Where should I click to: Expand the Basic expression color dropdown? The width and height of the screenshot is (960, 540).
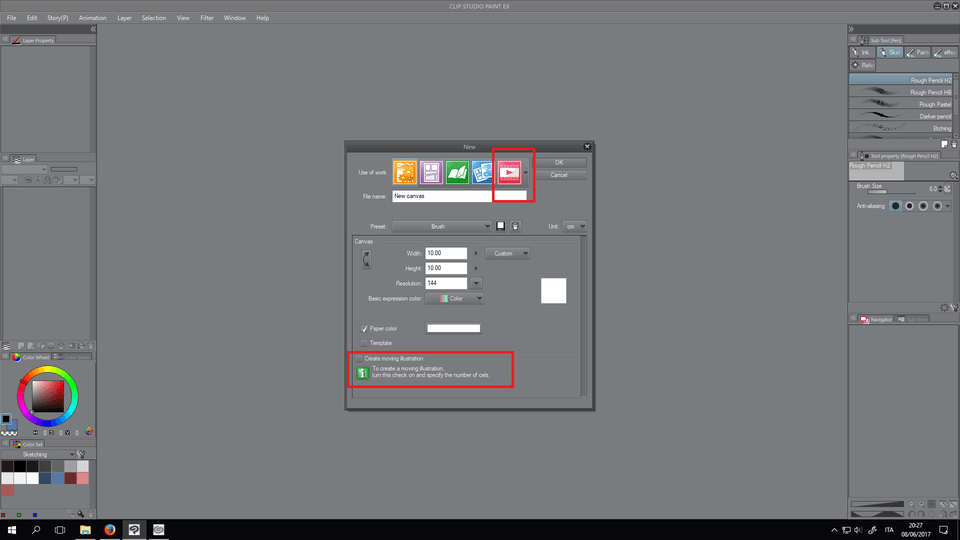[455, 298]
